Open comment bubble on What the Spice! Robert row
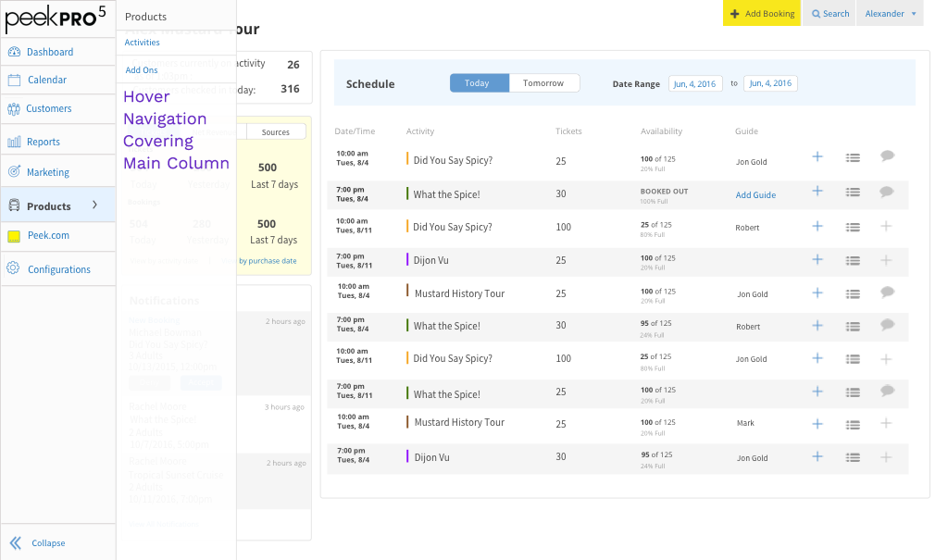This screenshot has width=948, height=560. [887, 326]
